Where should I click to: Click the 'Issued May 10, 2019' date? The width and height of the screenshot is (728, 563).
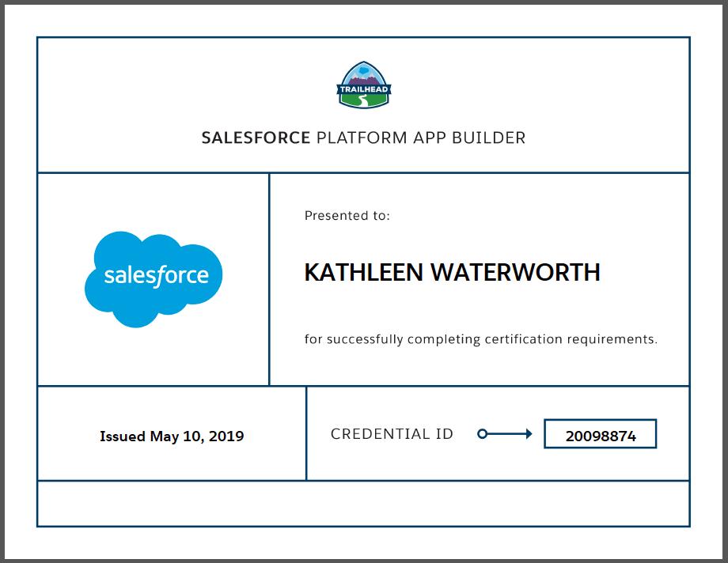tap(172, 436)
